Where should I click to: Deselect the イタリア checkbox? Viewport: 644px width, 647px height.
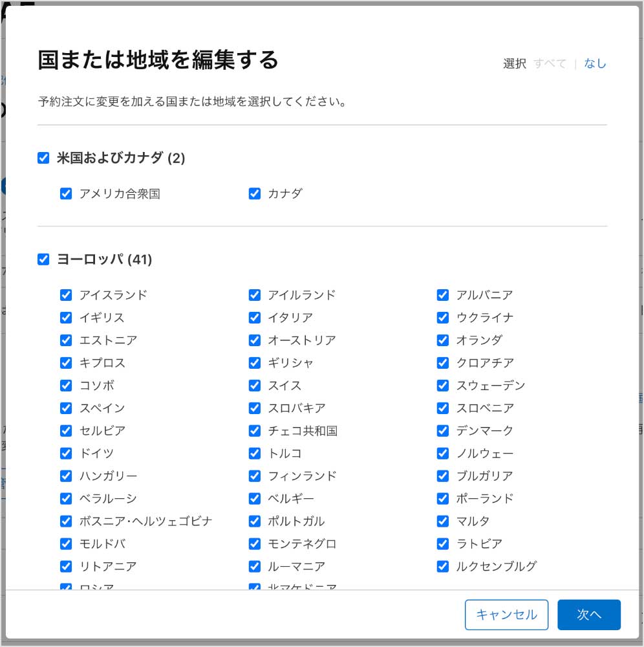click(x=255, y=318)
